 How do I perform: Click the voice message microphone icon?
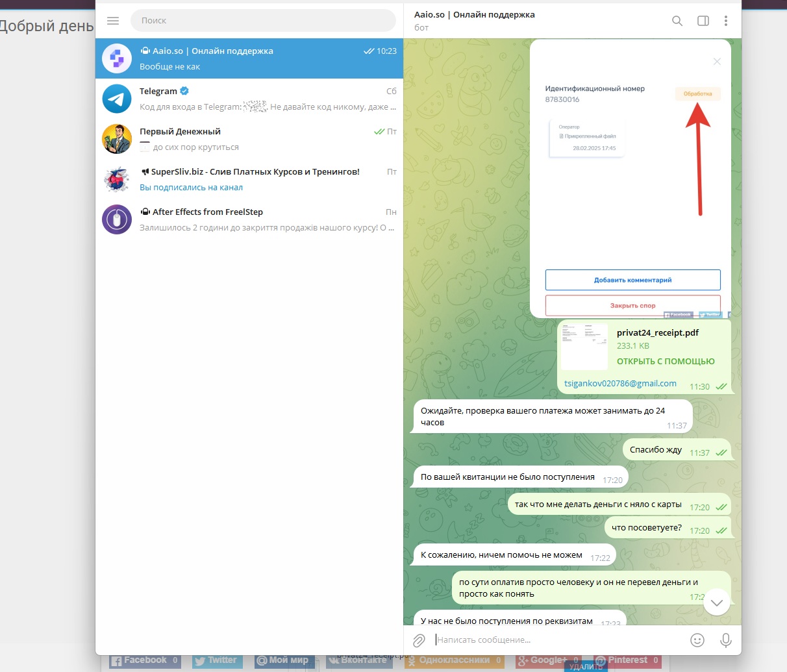726,640
